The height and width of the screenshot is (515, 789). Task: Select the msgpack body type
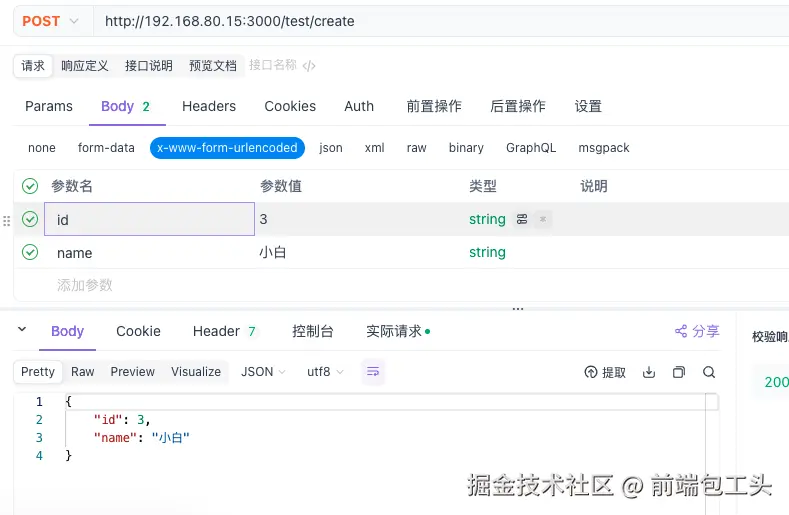pyautogui.click(x=604, y=148)
